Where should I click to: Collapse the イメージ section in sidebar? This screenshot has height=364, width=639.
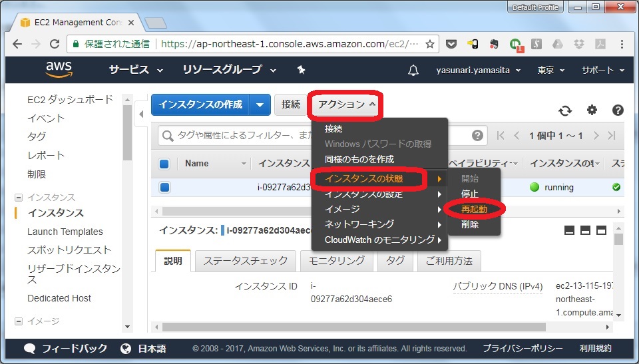pos(19,321)
